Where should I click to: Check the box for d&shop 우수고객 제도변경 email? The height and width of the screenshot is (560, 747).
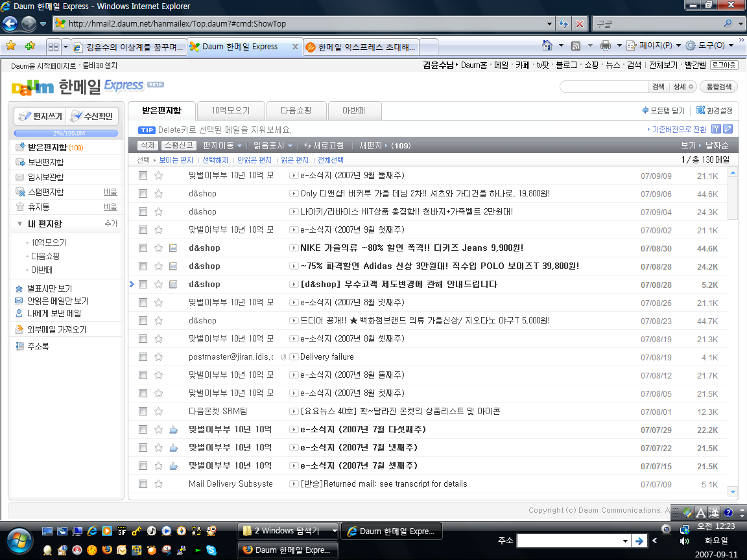143,284
